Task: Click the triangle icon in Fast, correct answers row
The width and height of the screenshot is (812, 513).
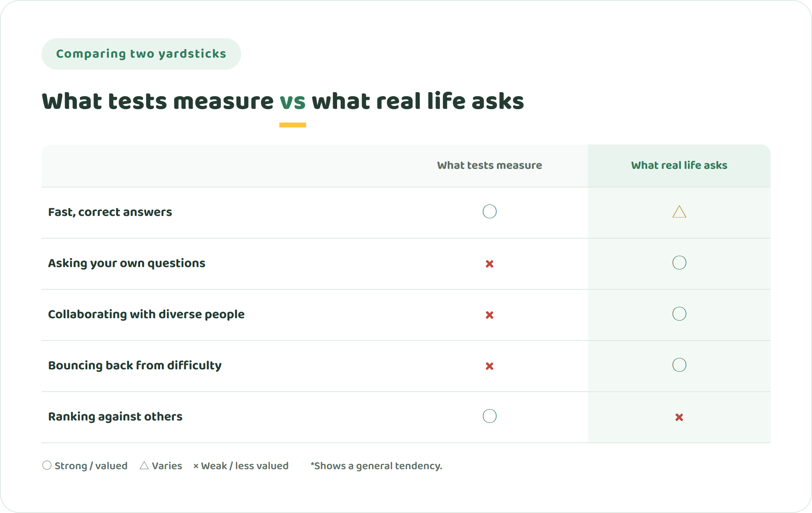Action: 679,211
